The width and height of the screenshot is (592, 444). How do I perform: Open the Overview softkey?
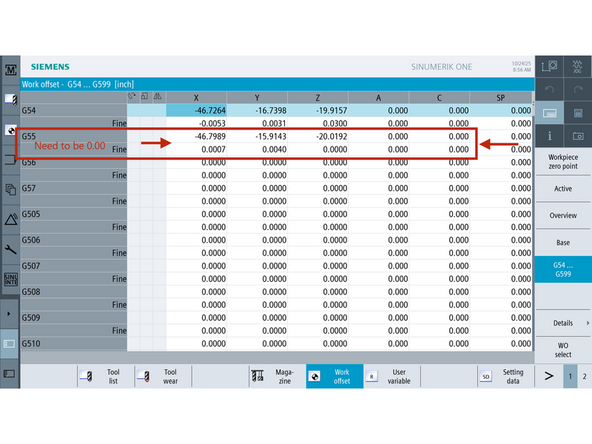coord(563,215)
